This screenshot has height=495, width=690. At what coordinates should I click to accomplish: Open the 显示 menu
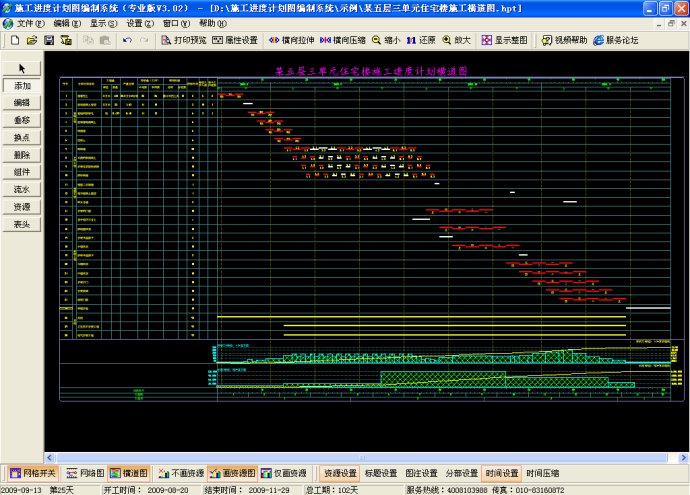pos(103,23)
